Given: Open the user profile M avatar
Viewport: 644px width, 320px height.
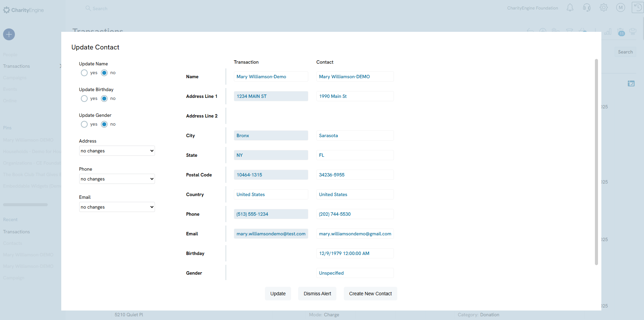Looking at the screenshot, I should click(x=621, y=8).
